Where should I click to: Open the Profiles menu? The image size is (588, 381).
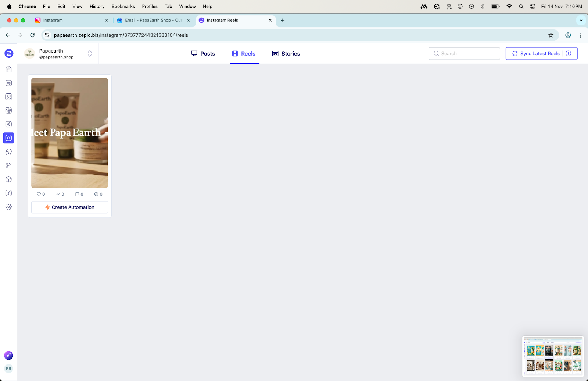click(150, 6)
